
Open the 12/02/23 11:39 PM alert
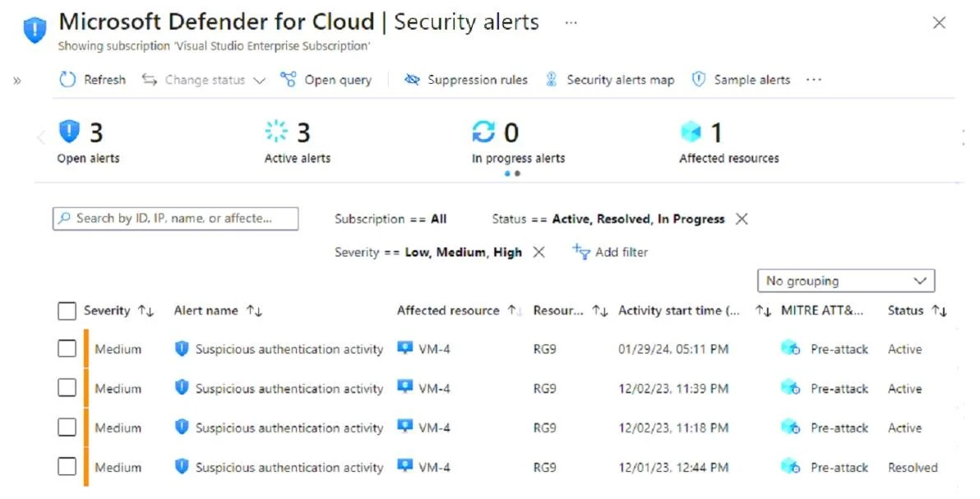(289, 388)
